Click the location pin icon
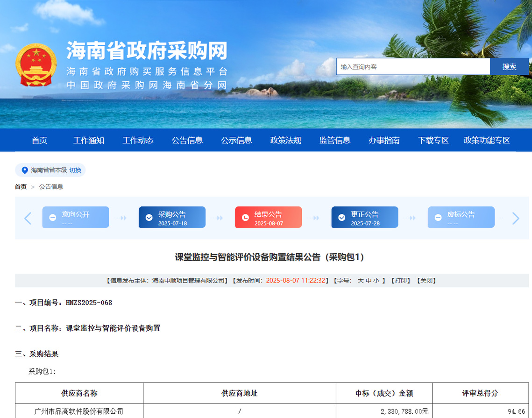Viewport: 532px width, 418px height. [25, 170]
